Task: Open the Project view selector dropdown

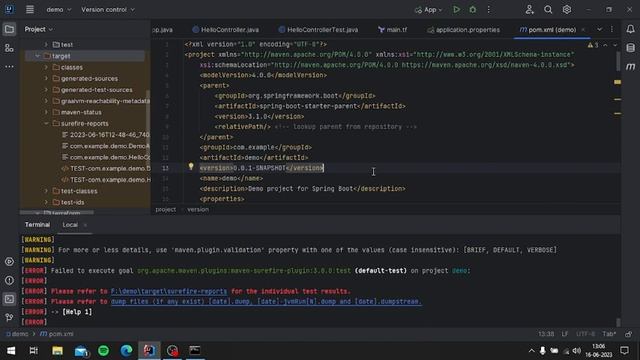Action: click(38, 29)
